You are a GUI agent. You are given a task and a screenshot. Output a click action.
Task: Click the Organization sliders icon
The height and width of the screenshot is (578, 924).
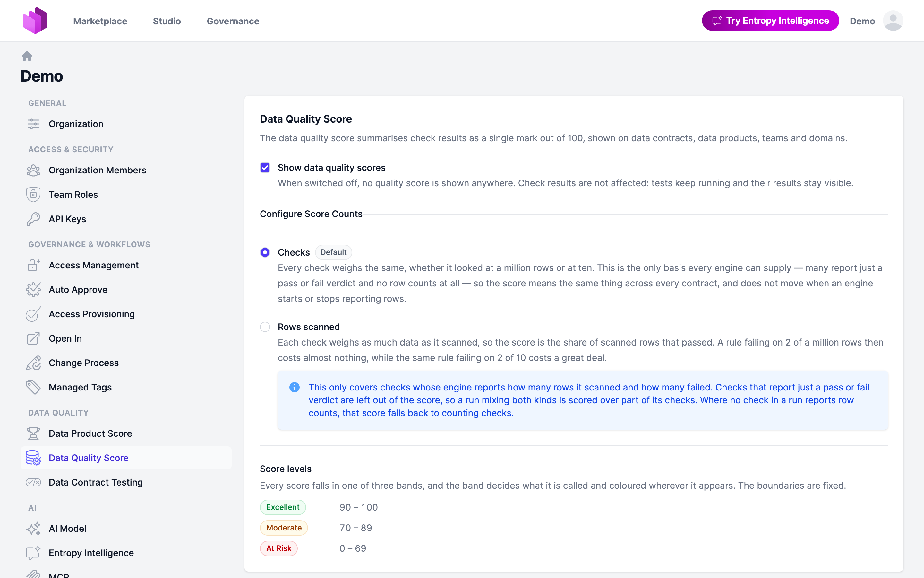[x=33, y=124]
